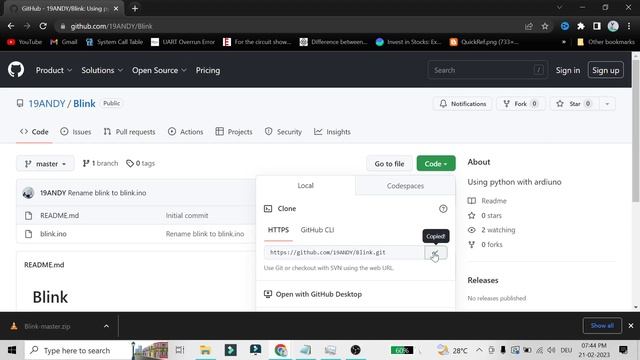Click 19ANDY commit author avatar
640x360 pixels.
(28, 193)
